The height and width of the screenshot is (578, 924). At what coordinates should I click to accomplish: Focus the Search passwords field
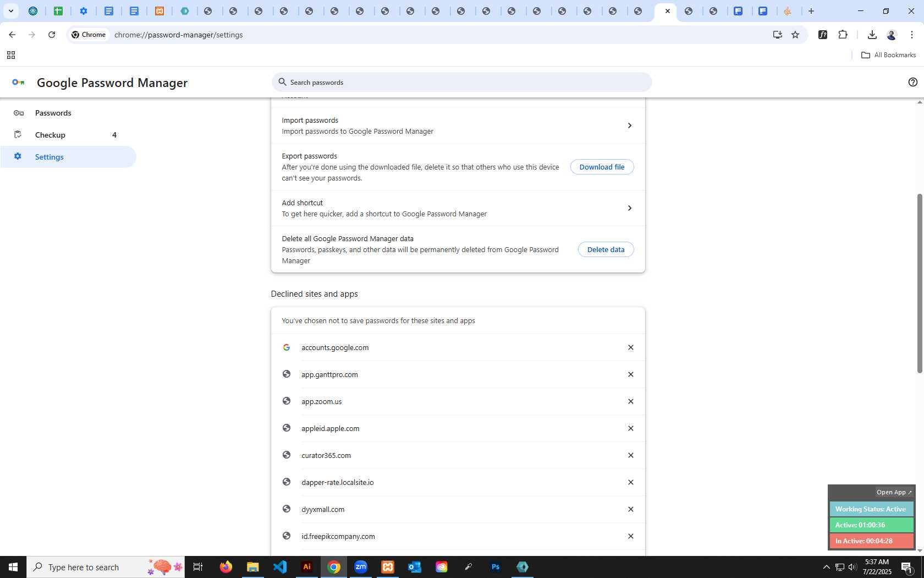click(462, 82)
